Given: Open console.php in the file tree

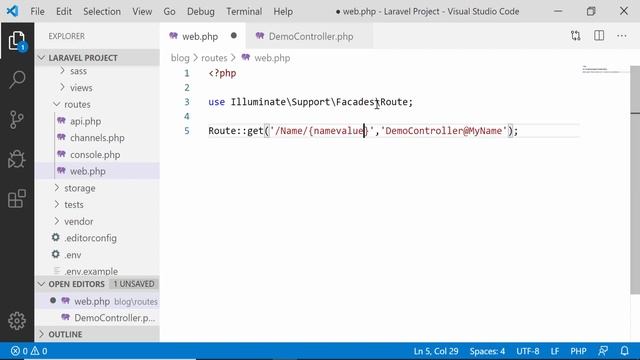Looking at the screenshot, I should 97,155.
